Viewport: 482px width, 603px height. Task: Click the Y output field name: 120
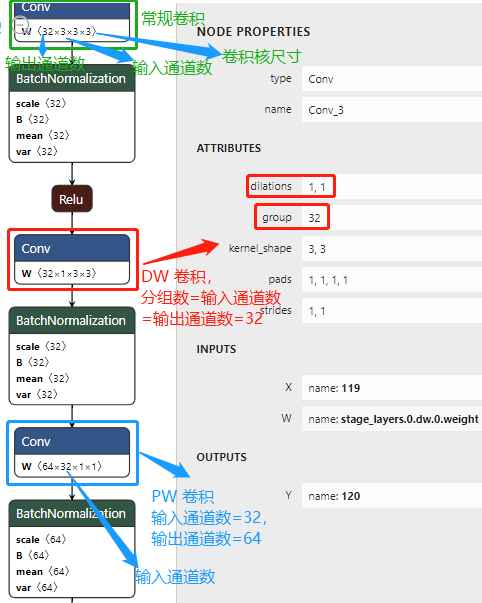coord(392,496)
